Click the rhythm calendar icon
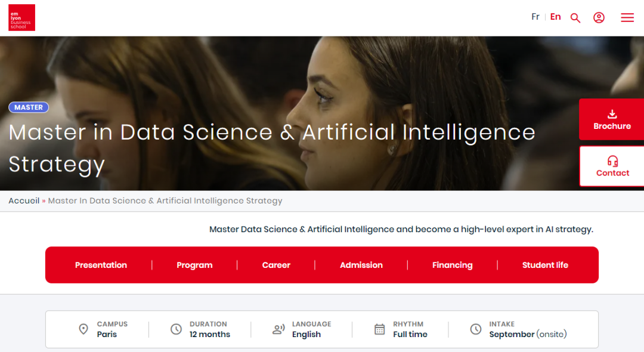Viewport: 644px width, 352px height. (379, 329)
